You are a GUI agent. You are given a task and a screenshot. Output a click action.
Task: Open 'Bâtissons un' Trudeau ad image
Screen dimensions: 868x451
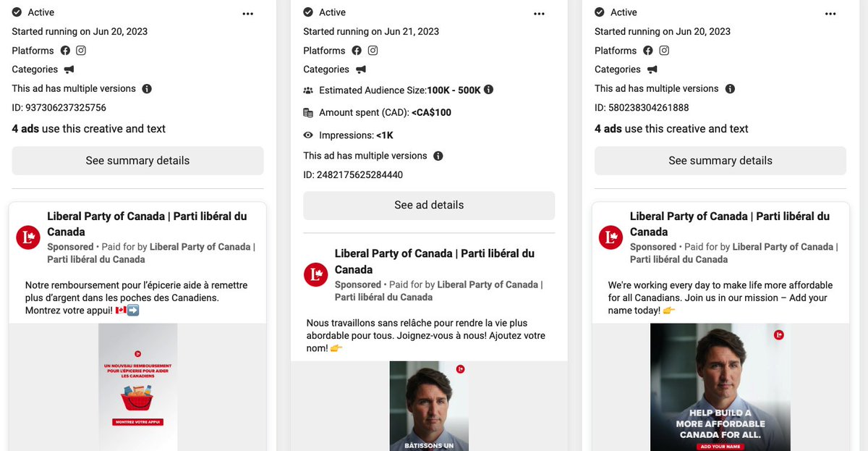pyautogui.click(x=429, y=406)
